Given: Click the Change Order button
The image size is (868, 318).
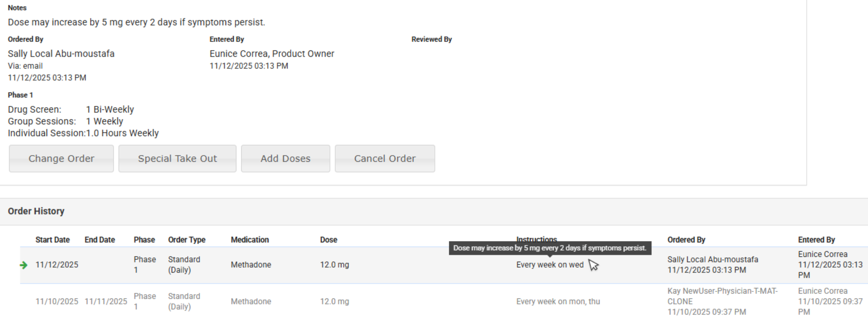Looking at the screenshot, I should click(x=61, y=159).
